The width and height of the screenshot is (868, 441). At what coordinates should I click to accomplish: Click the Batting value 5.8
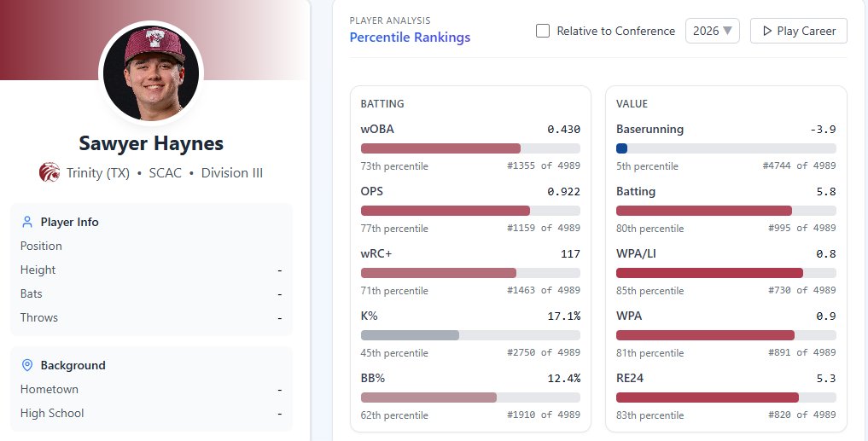coord(826,192)
